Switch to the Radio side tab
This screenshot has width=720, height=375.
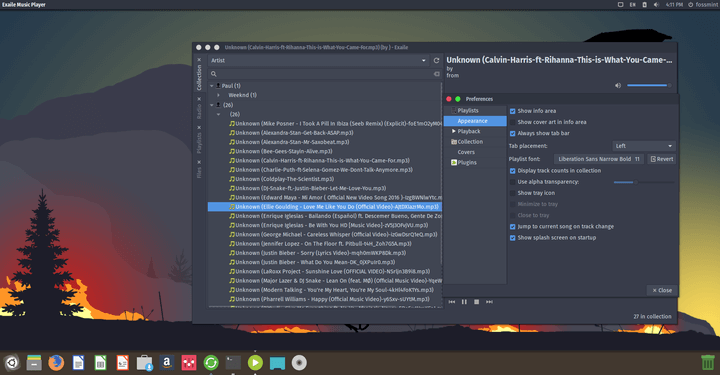click(x=199, y=112)
